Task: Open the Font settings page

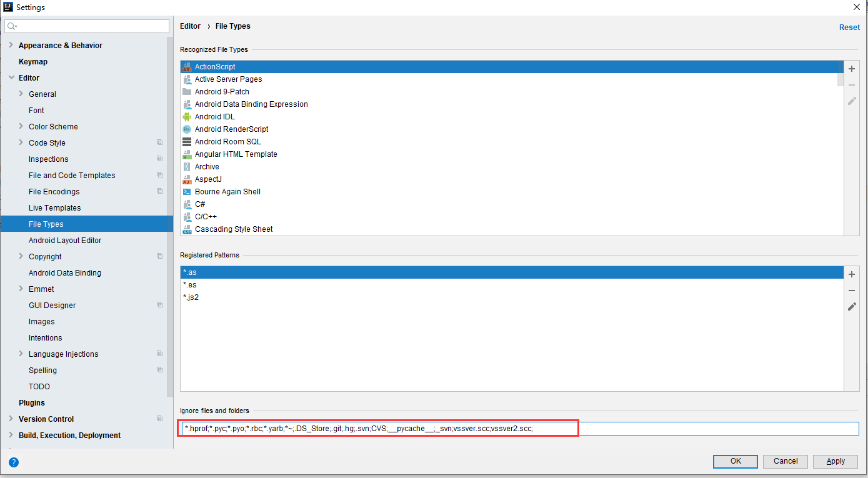Action: point(36,111)
